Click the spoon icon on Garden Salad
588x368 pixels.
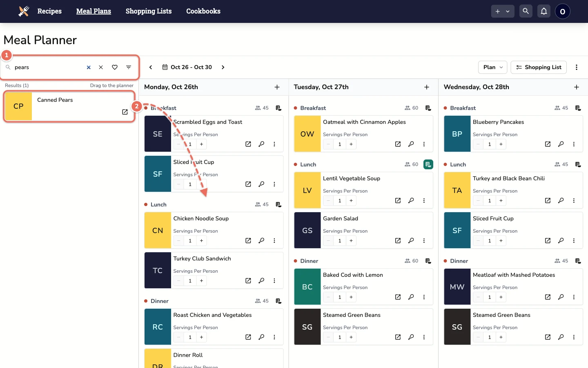click(x=411, y=240)
